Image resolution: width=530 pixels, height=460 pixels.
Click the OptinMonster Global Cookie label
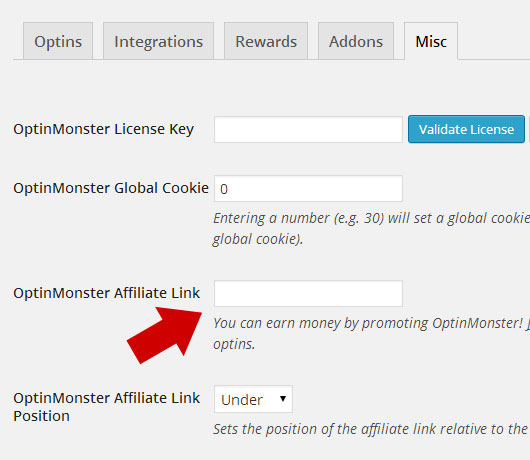(111, 188)
